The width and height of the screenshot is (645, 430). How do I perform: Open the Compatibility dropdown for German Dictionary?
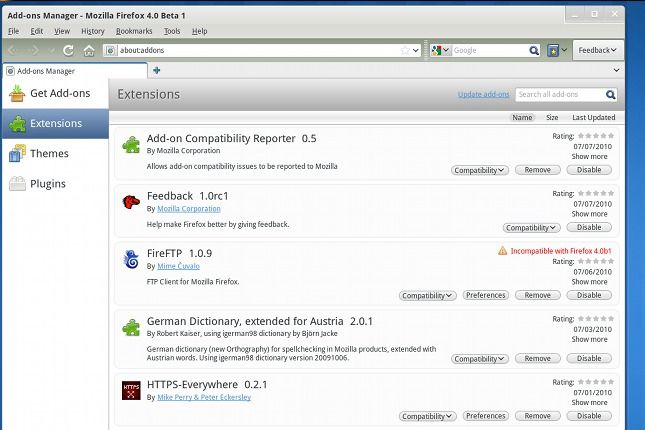click(480, 359)
